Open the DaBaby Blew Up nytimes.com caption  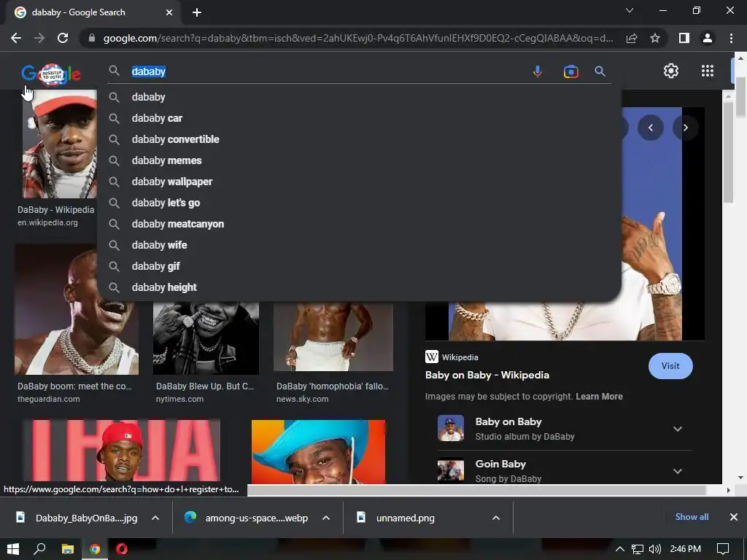pos(205,386)
